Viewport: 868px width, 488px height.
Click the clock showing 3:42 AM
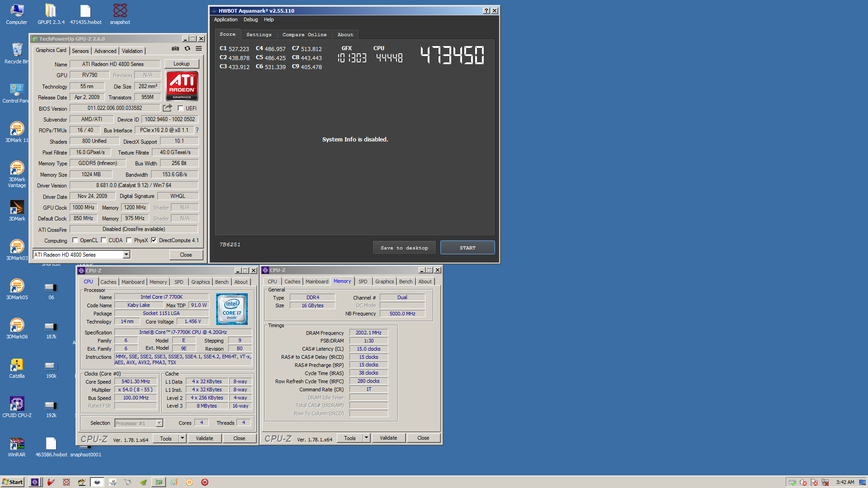coord(845,482)
